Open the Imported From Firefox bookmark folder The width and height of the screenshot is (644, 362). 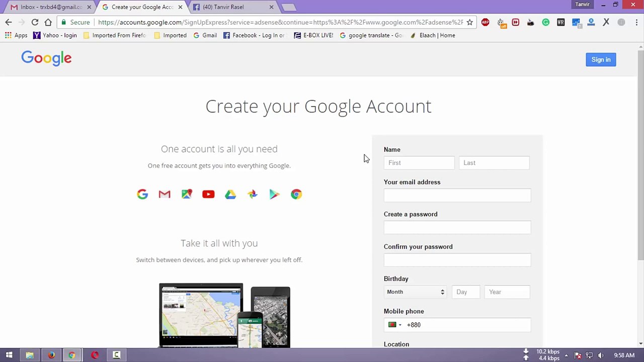[114, 35]
